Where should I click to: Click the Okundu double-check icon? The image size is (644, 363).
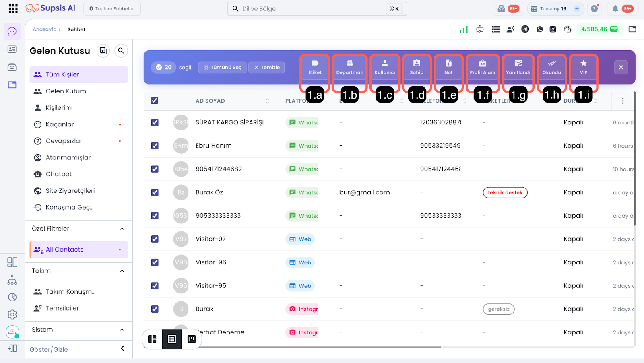point(551,64)
